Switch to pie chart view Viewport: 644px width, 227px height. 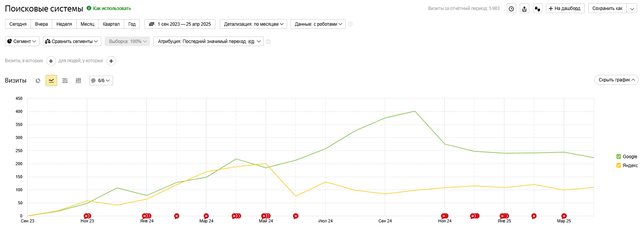click(38, 81)
